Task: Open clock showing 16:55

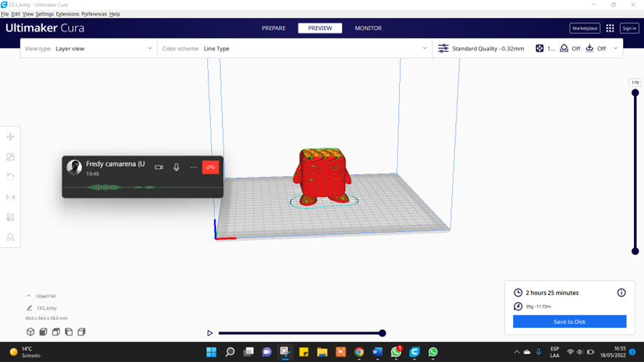Action: coord(612,352)
